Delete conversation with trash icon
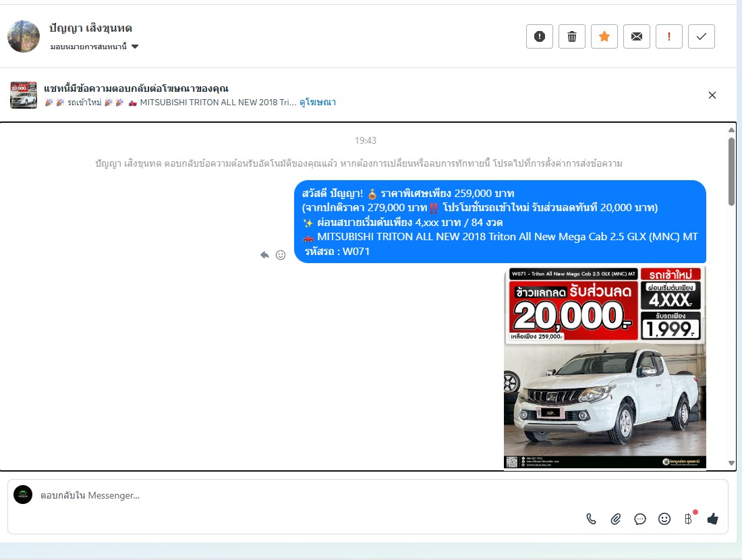Screen dimensions: 742x560 pos(571,36)
